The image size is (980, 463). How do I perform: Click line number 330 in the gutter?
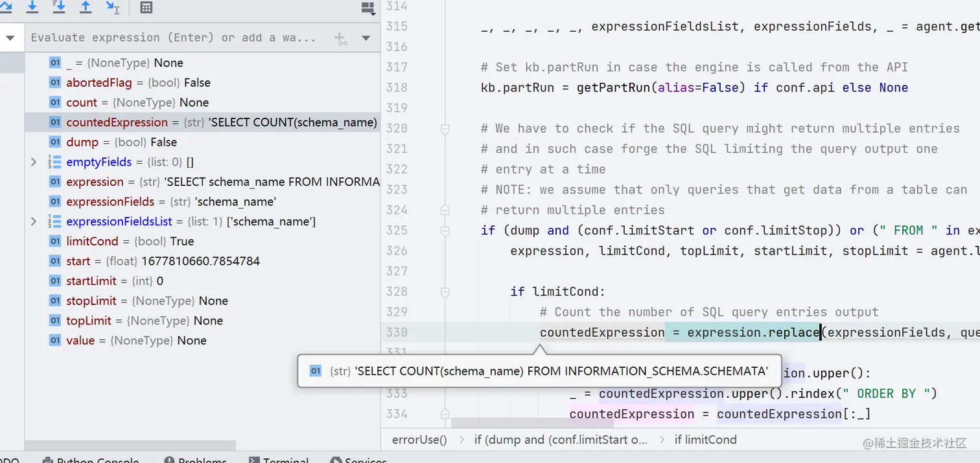click(x=396, y=332)
